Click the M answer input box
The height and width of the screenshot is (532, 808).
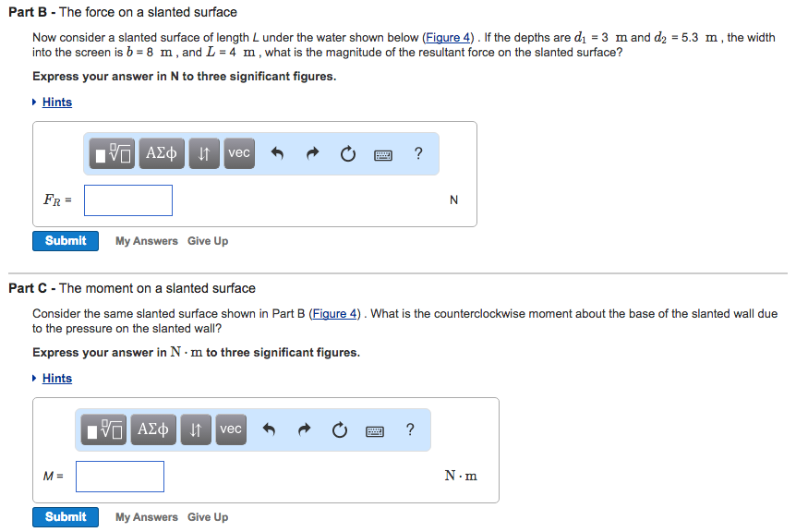[120, 477]
